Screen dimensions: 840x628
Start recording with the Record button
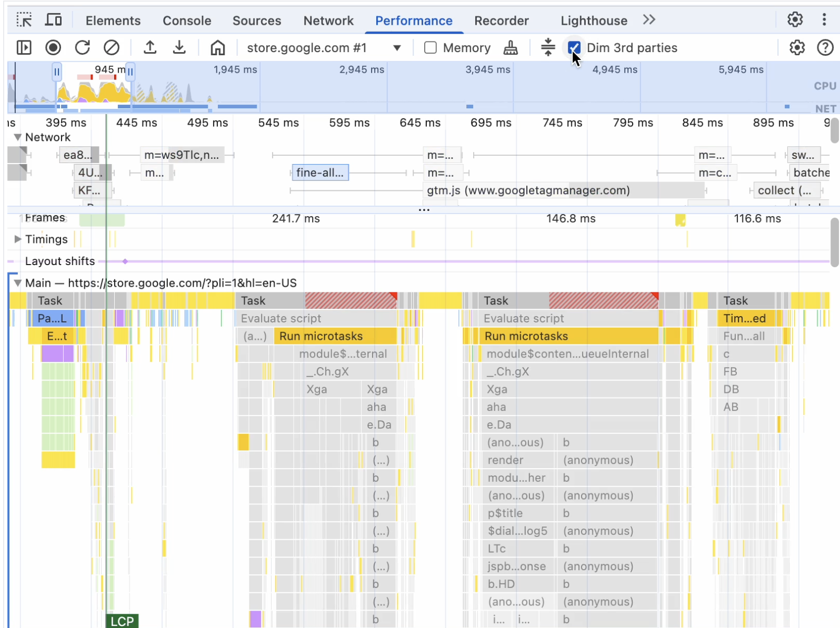tap(53, 48)
